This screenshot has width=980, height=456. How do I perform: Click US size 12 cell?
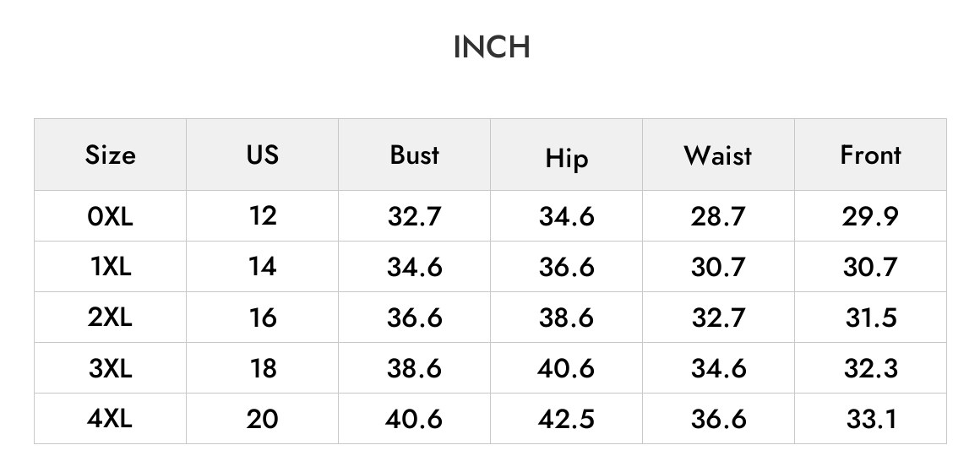coord(262,216)
